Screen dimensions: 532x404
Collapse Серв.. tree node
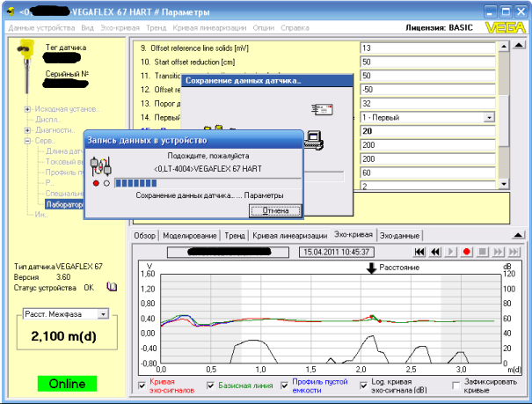pyautogui.click(x=27, y=141)
